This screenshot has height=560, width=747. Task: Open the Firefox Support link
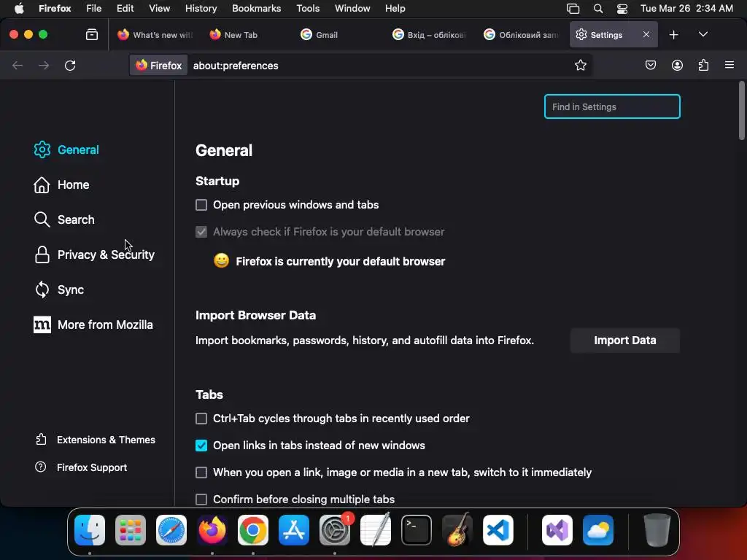pyautogui.click(x=80, y=467)
